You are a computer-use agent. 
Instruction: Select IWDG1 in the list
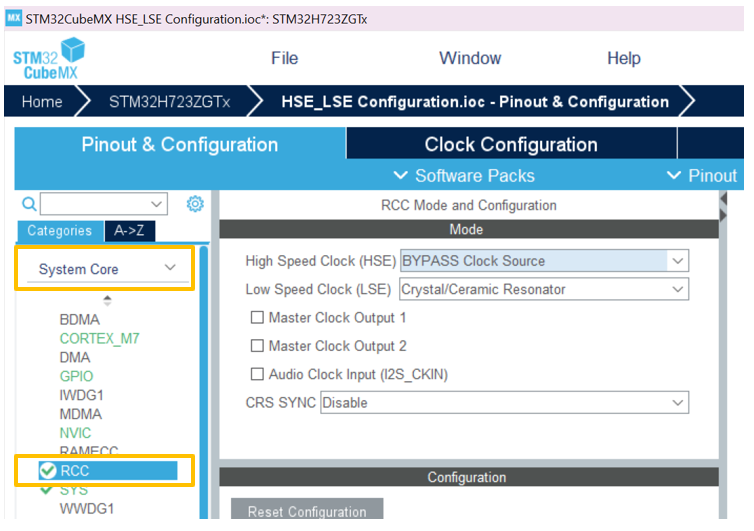point(81,395)
